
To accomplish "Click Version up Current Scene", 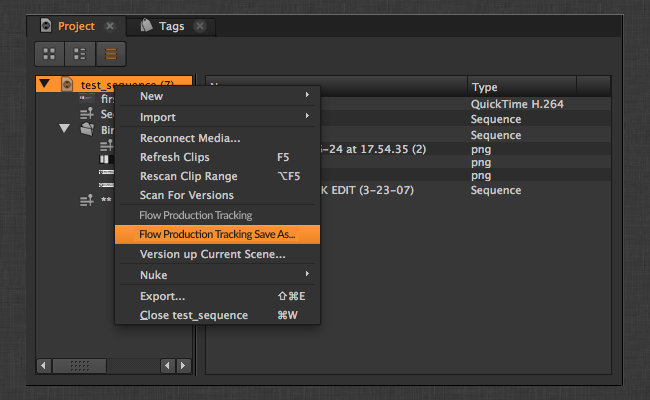I will pyautogui.click(x=212, y=254).
